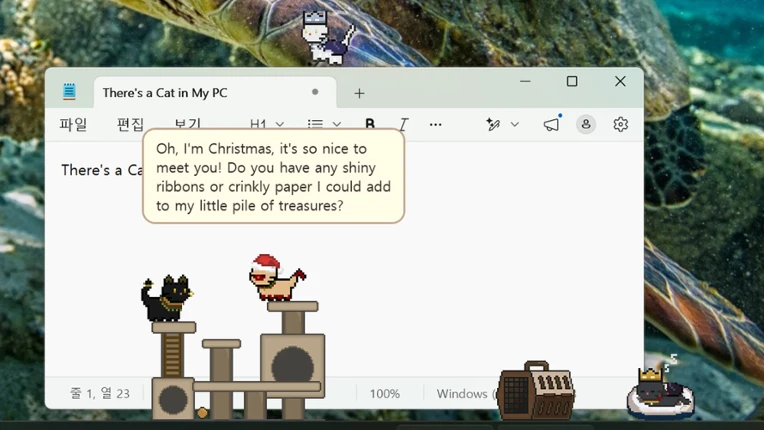The width and height of the screenshot is (764, 430).
Task: Select the There's a Cat in My PC tab
Action: pyautogui.click(x=215, y=93)
